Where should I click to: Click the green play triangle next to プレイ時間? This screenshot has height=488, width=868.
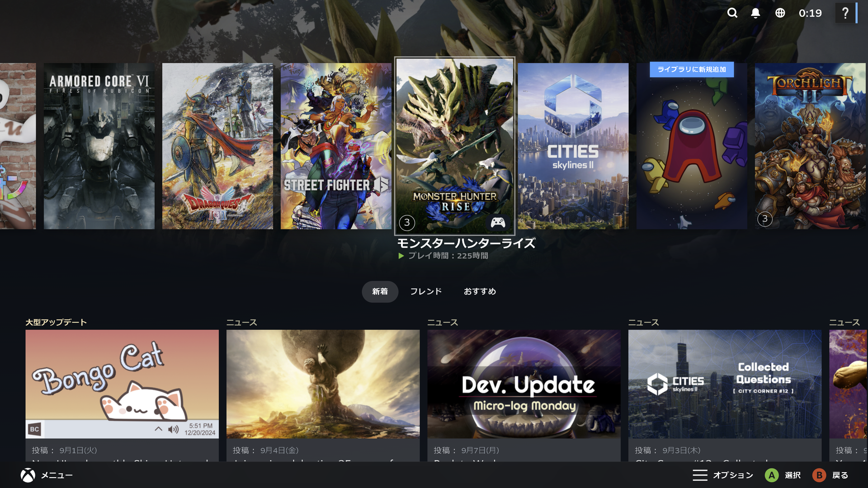point(401,256)
